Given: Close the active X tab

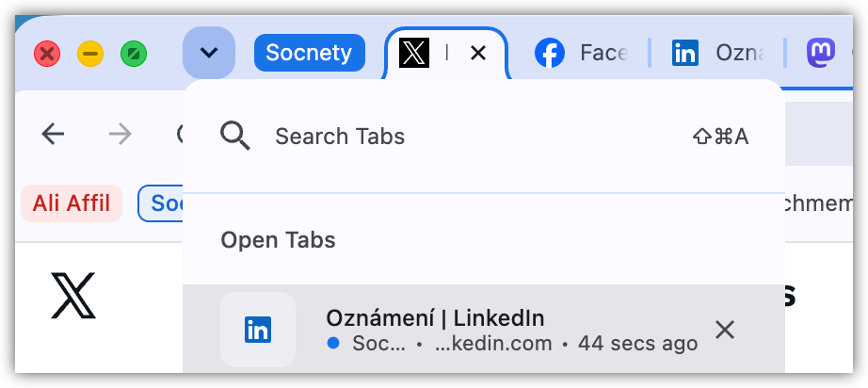Looking at the screenshot, I should [x=477, y=53].
